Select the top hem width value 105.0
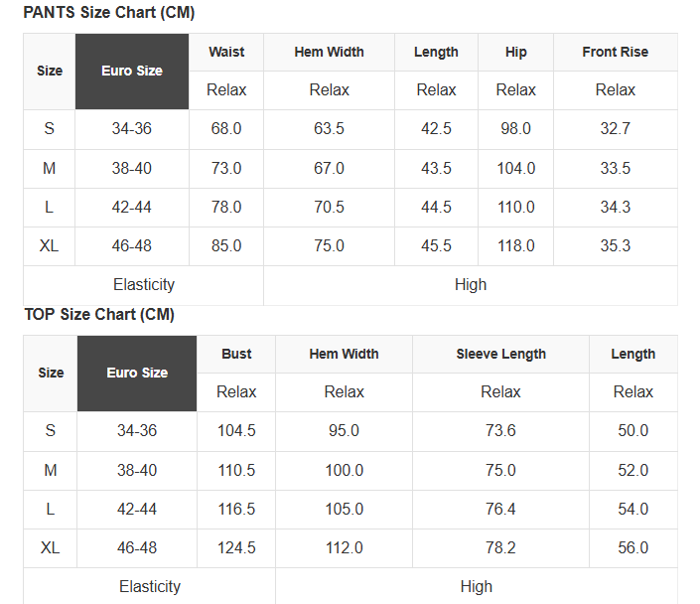 344,510
